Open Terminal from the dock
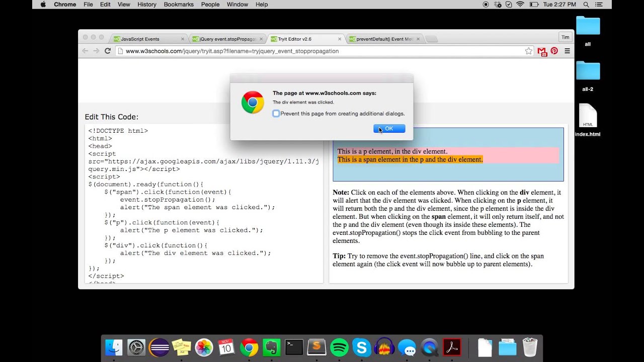The height and width of the screenshot is (362, 644). pyautogui.click(x=294, y=347)
